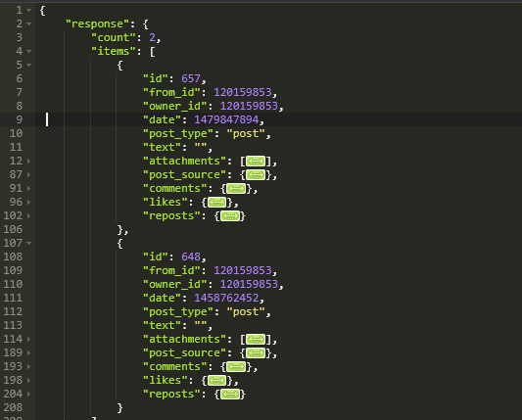Screen dimensions: 522x420
Task: Expand the fold arrow on line 204
Action: (29, 394)
